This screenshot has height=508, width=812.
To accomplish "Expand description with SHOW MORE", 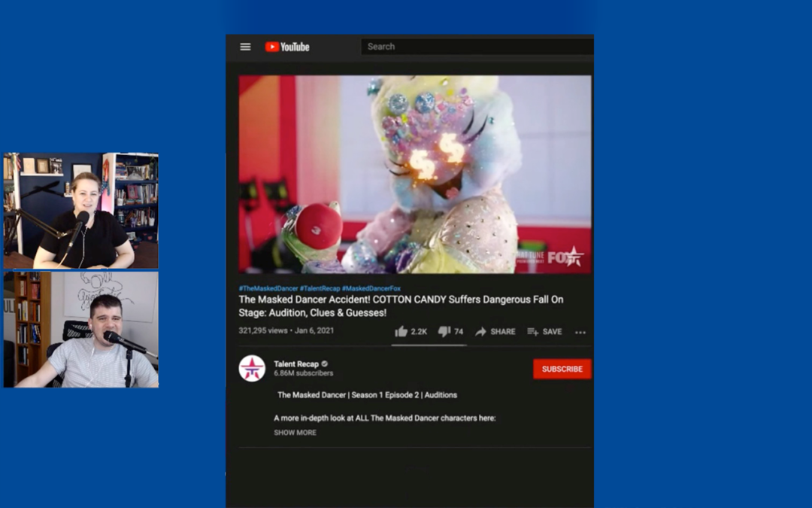I will [x=295, y=432].
